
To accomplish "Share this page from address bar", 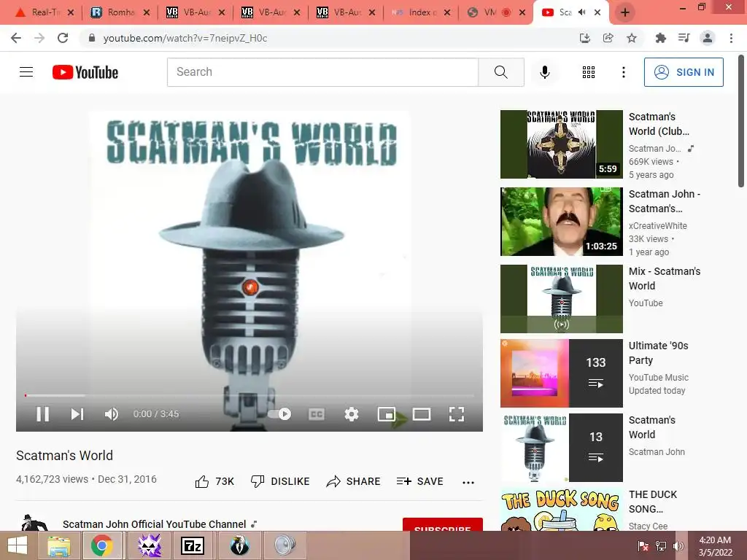I will tap(608, 38).
